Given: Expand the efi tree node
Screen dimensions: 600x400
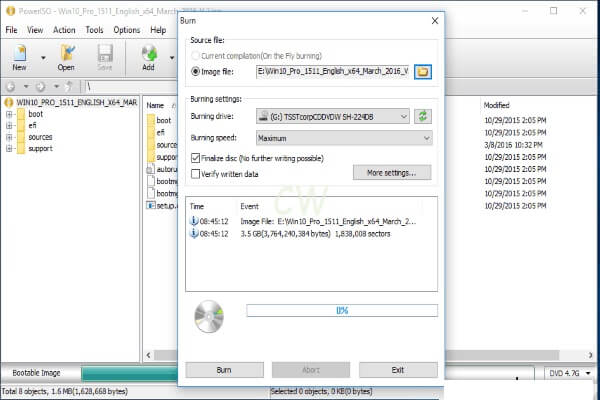Looking at the screenshot, I should tap(9, 126).
